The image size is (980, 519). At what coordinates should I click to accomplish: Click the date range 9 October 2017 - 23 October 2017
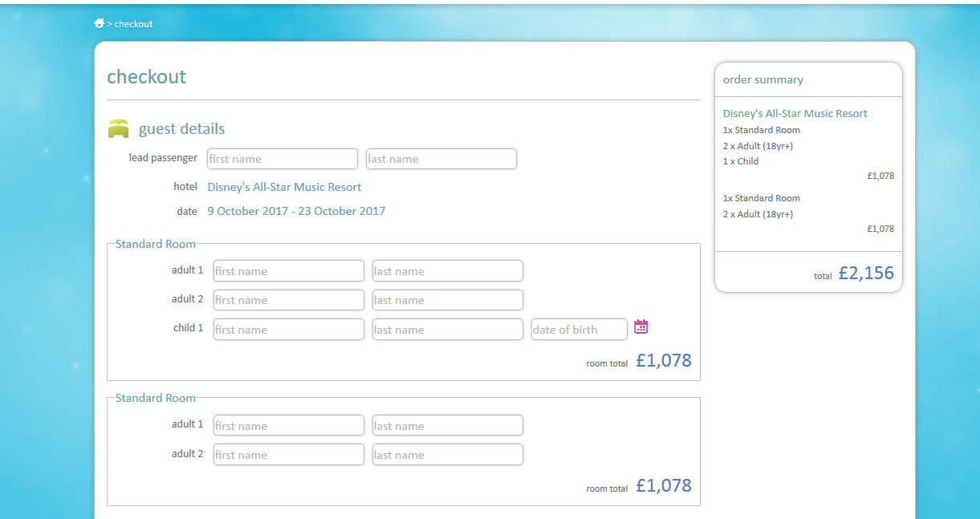296,212
